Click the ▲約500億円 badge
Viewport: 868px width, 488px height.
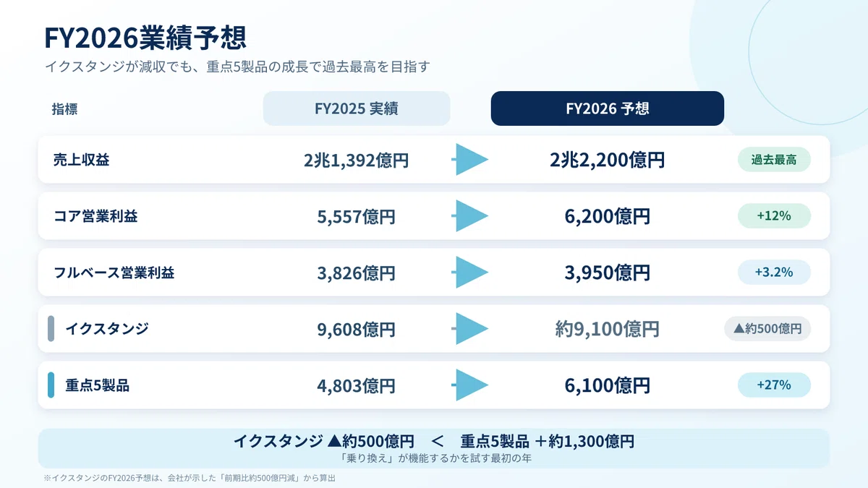767,329
